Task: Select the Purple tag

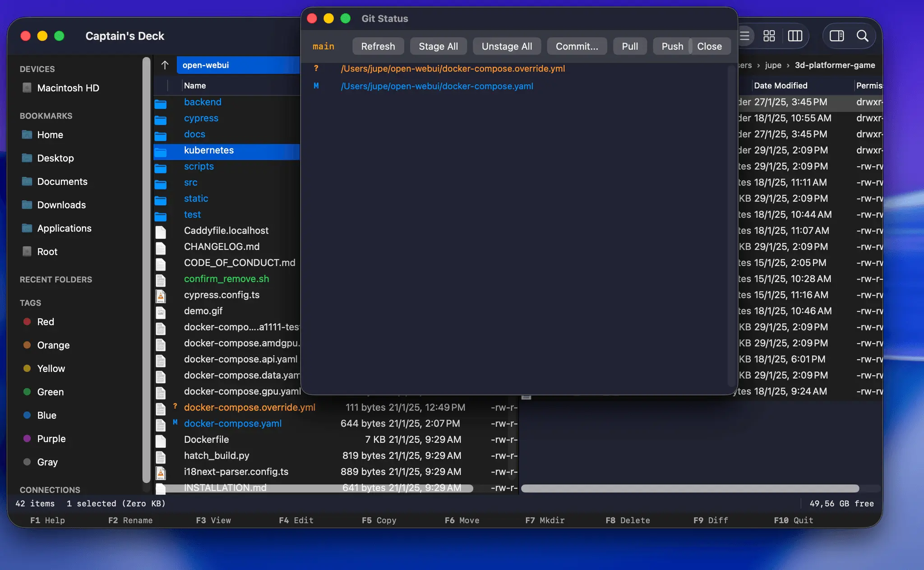Action: coord(51,439)
